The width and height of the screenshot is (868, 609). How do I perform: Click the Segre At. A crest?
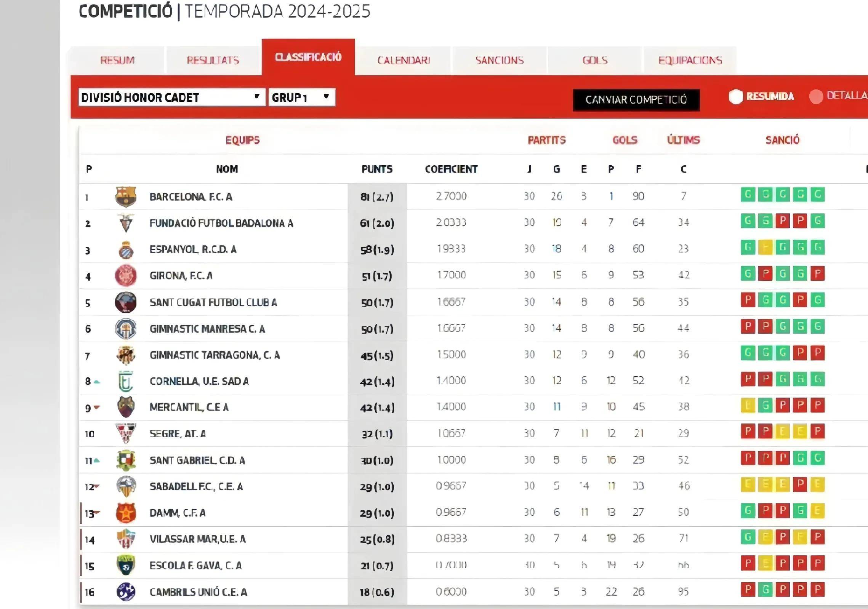pos(126,433)
